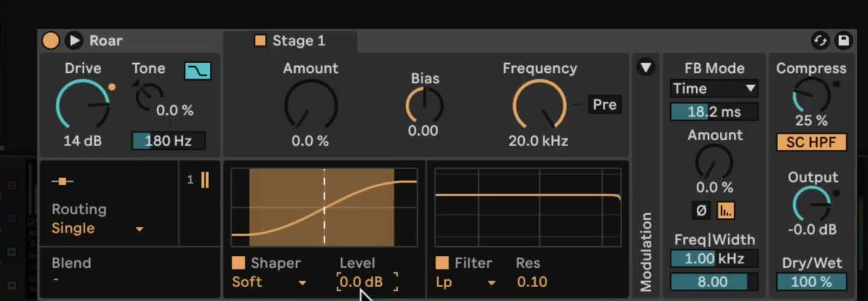868x301 pixels.
Task: Click the Roar device title
Action: point(106,40)
